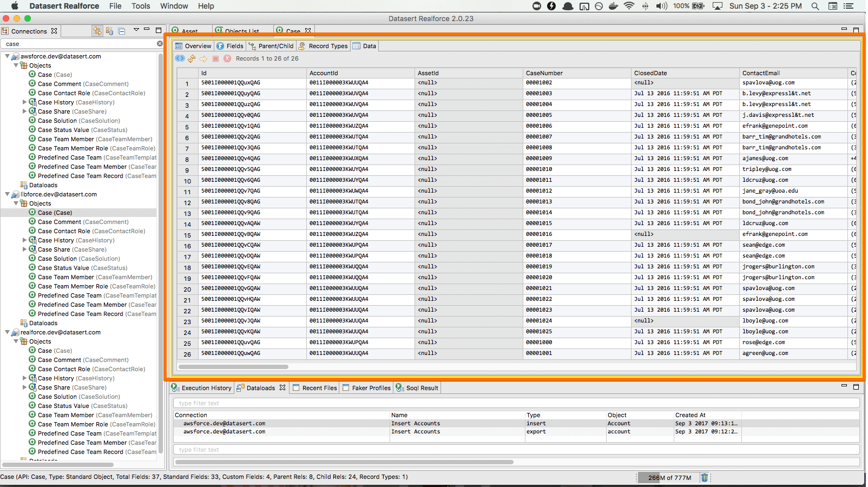Sort by the ClosedDate column header

coord(685,73)
